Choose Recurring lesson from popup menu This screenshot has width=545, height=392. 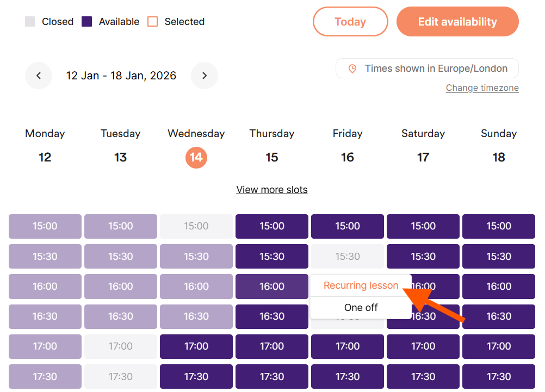coord(361,285)
